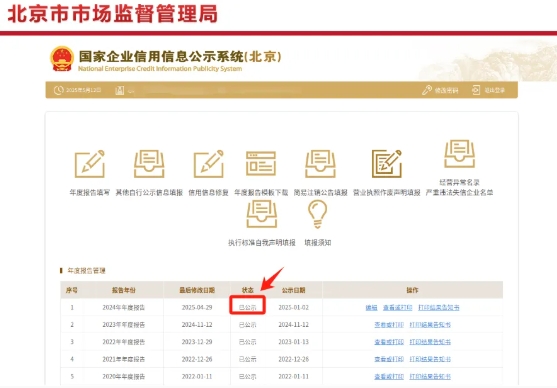Click the 序号 column header
The width and height of the screenshot is (557, 388).
pos(72,290)
